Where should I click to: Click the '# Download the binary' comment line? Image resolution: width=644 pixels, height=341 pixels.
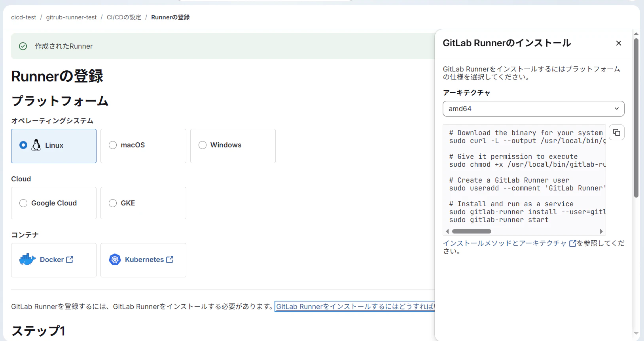[x=526, y=133]
